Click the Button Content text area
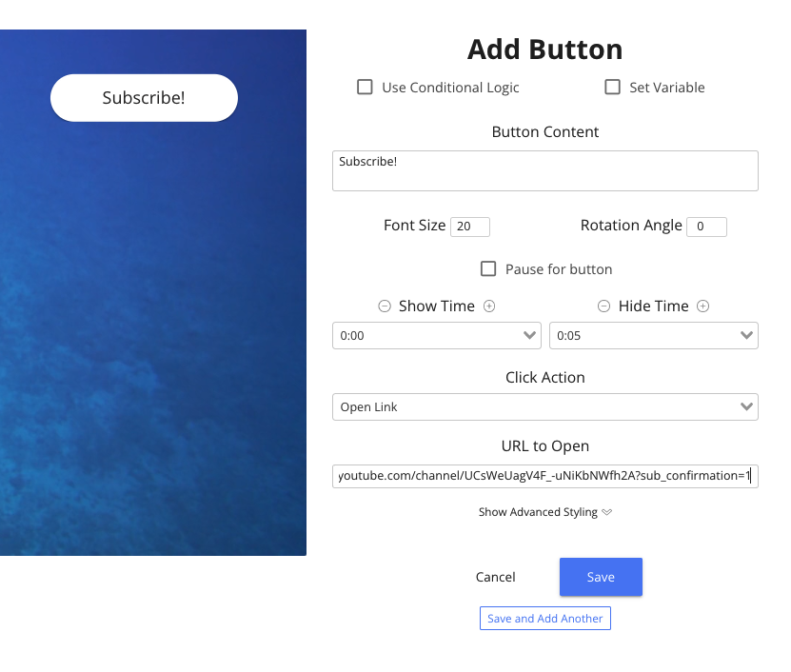The width and height of the screenshot is (791, 672). (544, 171)
